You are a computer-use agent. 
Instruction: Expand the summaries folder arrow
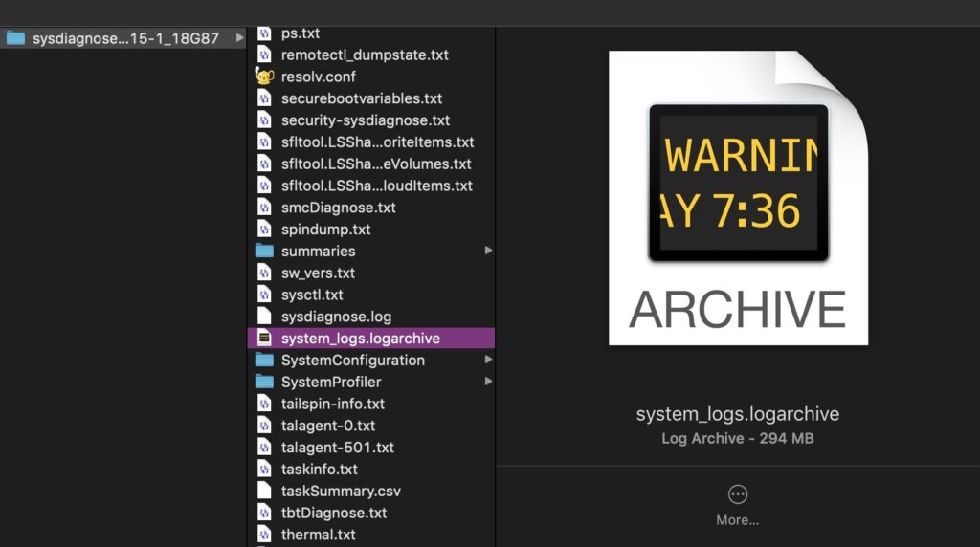click(488, 251)
